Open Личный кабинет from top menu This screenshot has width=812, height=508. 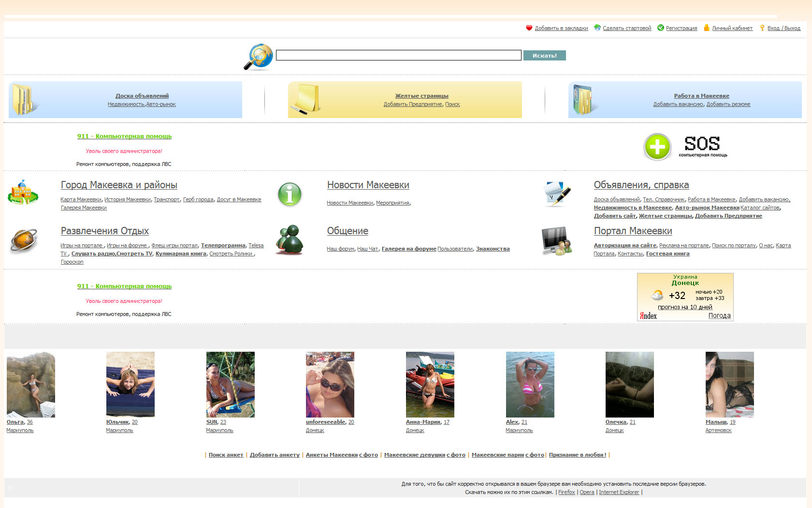tap(732, 28)
